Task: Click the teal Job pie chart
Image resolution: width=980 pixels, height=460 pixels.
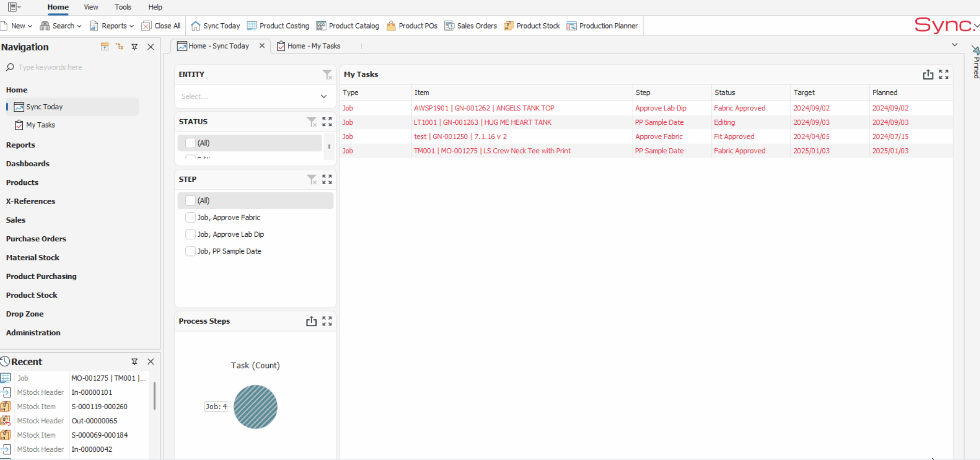Action: 256,407
